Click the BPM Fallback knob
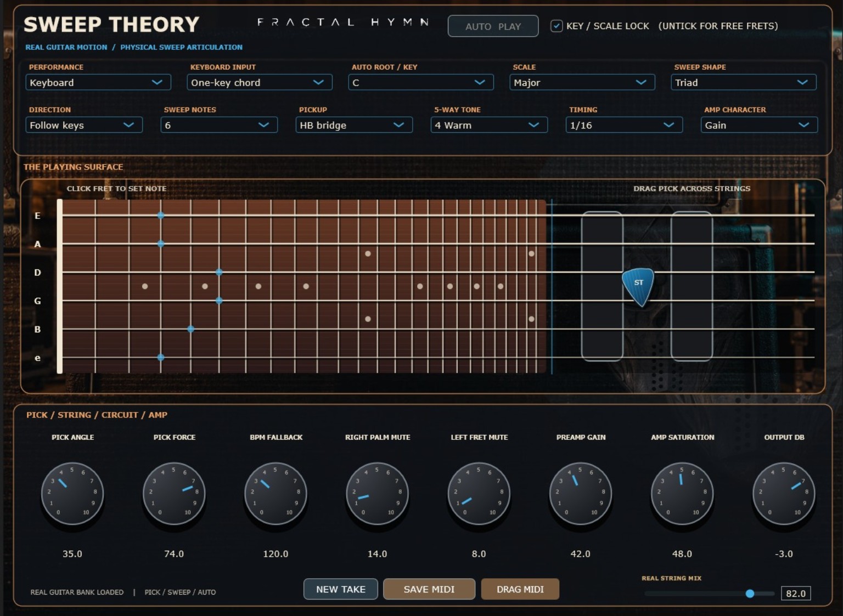Viewport: 843px width, 616px height. [276, 493]
